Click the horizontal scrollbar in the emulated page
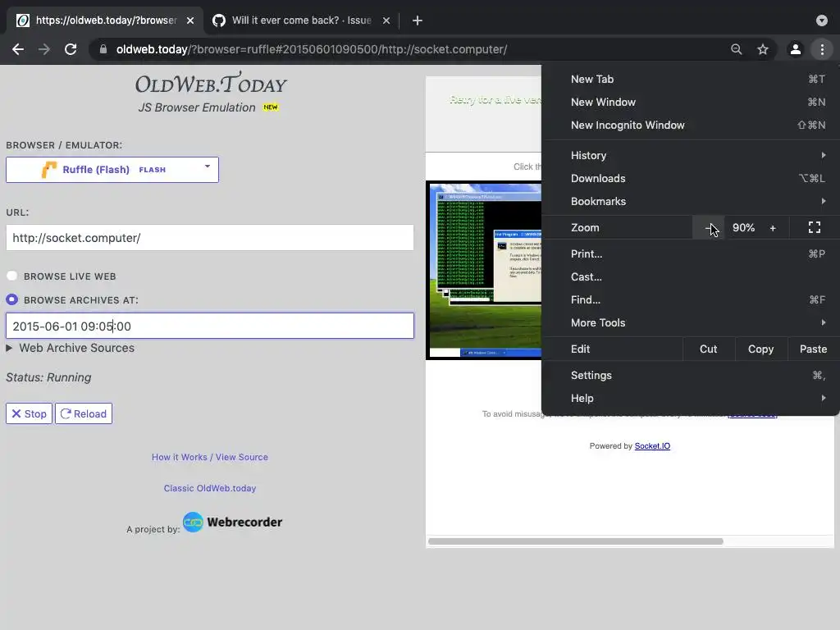 pos(576,541)
